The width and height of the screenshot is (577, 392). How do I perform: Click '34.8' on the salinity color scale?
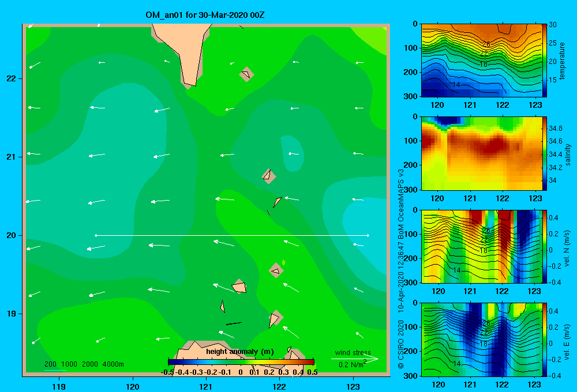(556, 129)
